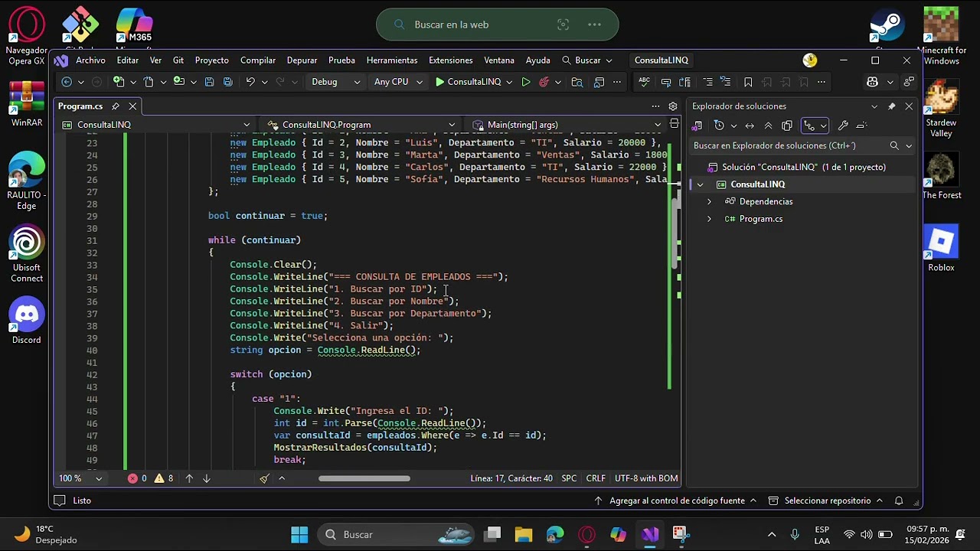The image size is (980, 551).
Task: Click the feedback icon at top right
Action: pos(909,82)
